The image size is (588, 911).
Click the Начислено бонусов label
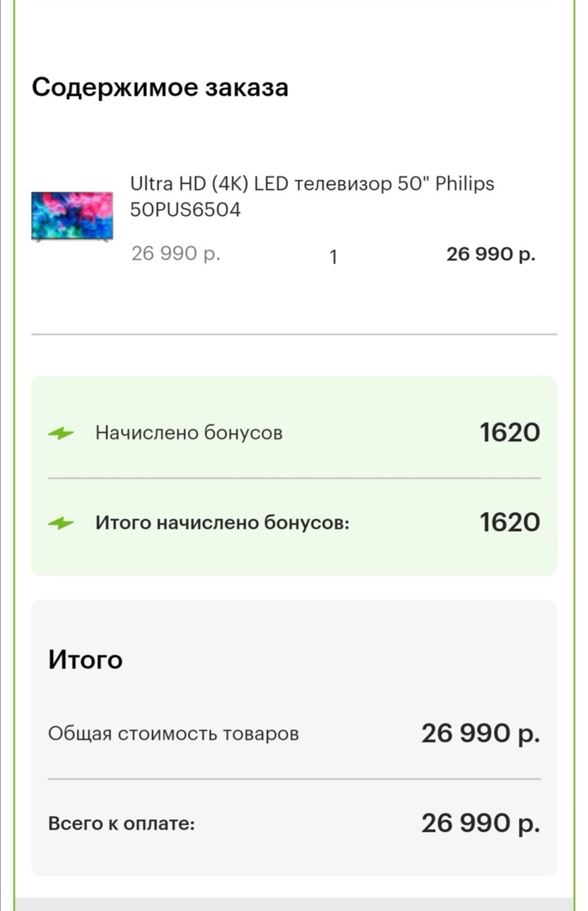(189, 434)
